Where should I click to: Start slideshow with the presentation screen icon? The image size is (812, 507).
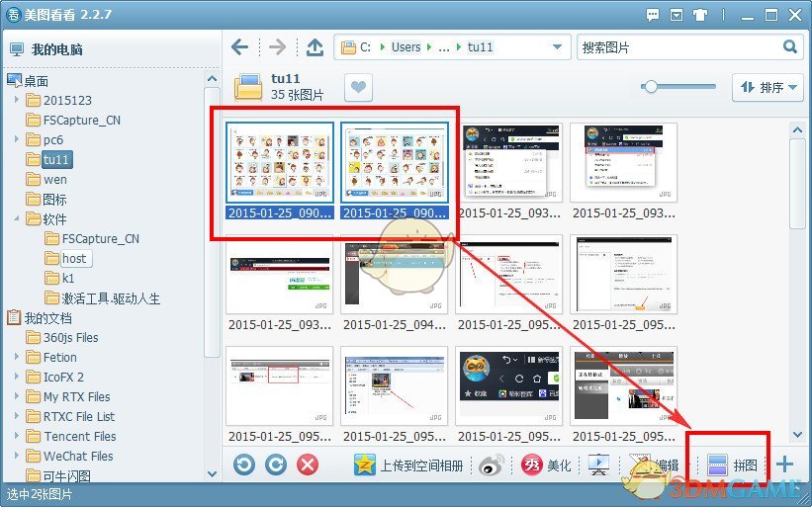click(x=598, y=465)
